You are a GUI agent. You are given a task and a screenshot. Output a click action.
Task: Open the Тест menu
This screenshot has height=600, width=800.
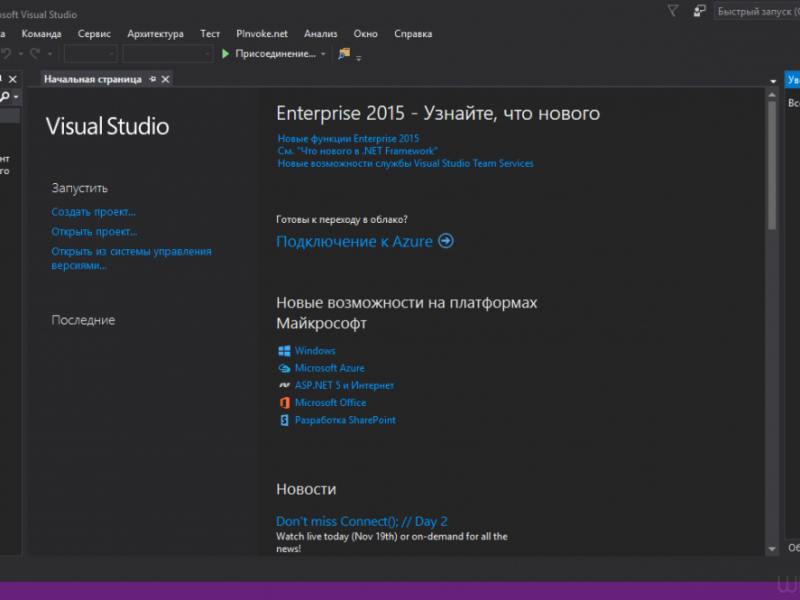coord(210,34)
